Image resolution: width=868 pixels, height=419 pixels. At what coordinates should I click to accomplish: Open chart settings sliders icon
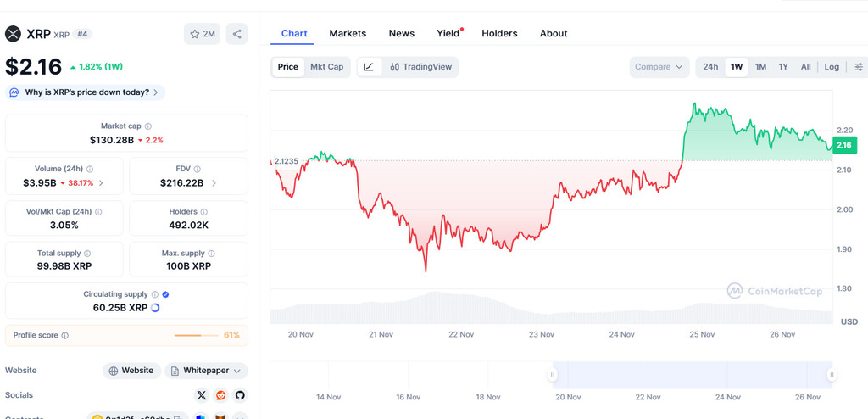(x=859, y=67)
